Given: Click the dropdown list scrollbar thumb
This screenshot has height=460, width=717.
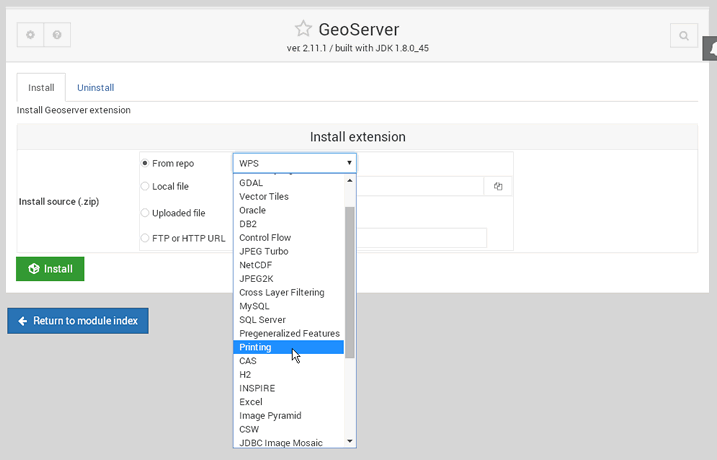Looking at the screenshot, I should (350, 282).
